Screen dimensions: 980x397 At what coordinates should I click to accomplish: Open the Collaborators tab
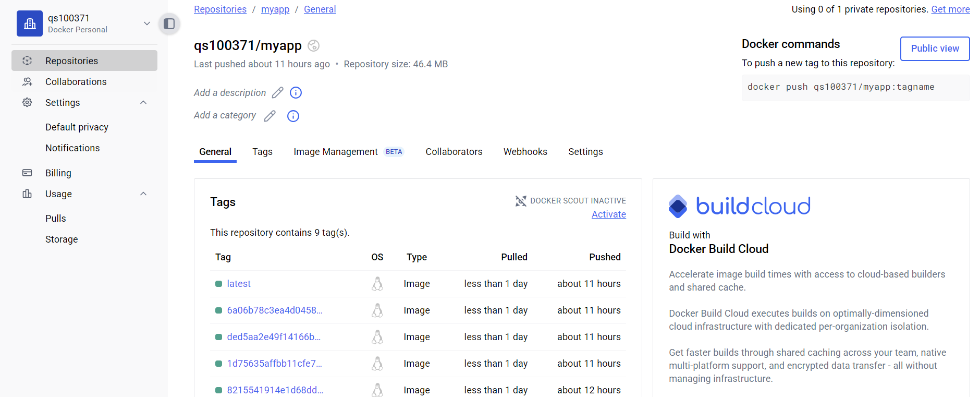454,152
